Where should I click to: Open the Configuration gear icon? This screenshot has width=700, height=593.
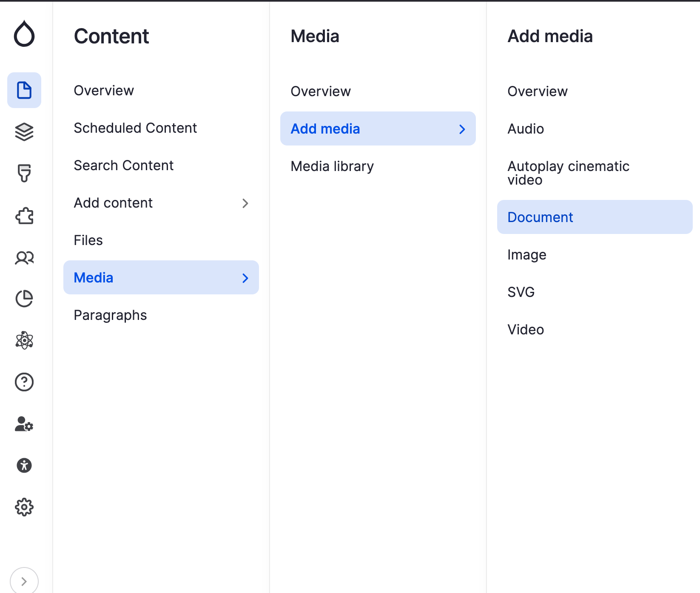click(x=24, y=507)
